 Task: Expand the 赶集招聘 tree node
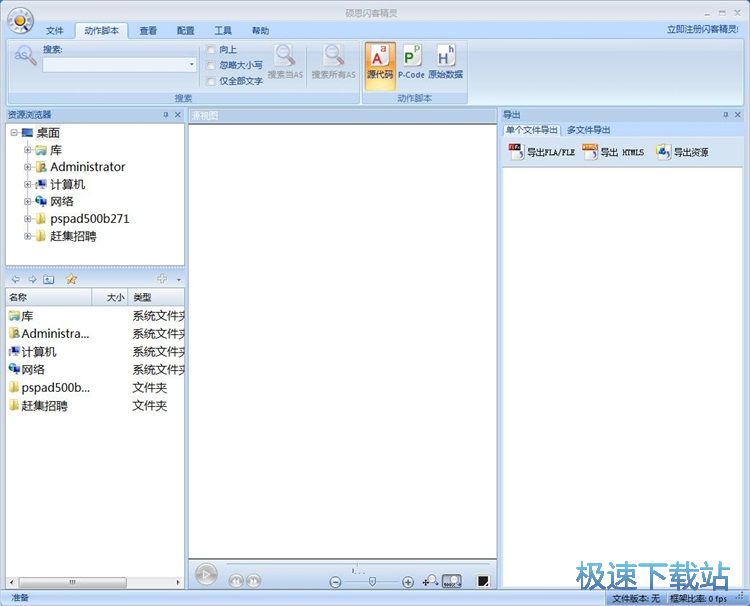pos(28,236)
